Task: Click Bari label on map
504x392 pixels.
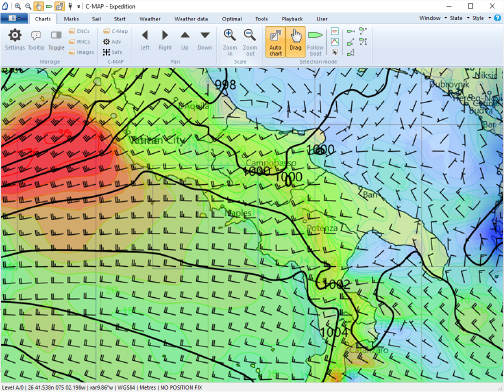Action: (370, 195)
